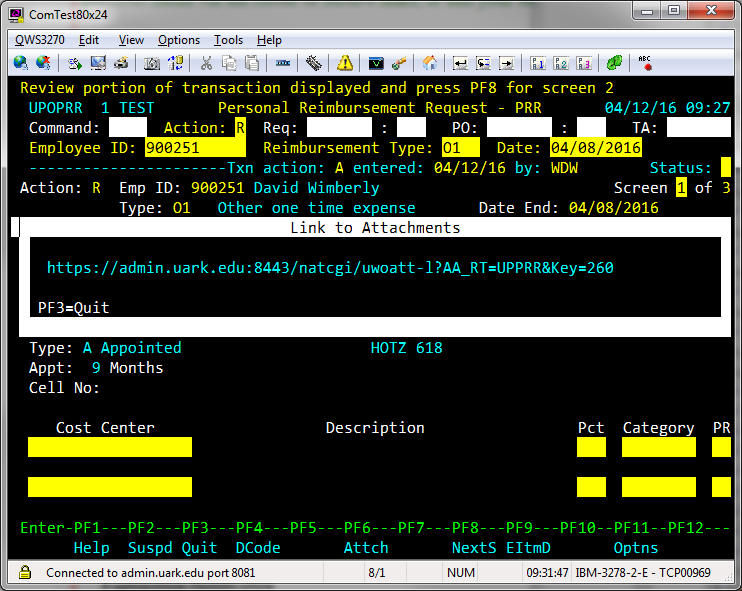Click PF3=Quit in attachments popup
The width and height of the screenshot is (742, 591).
tap(74, 308)
